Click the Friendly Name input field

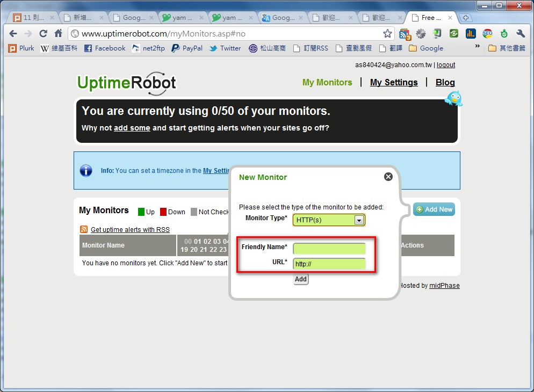click(x=329, y=249)
